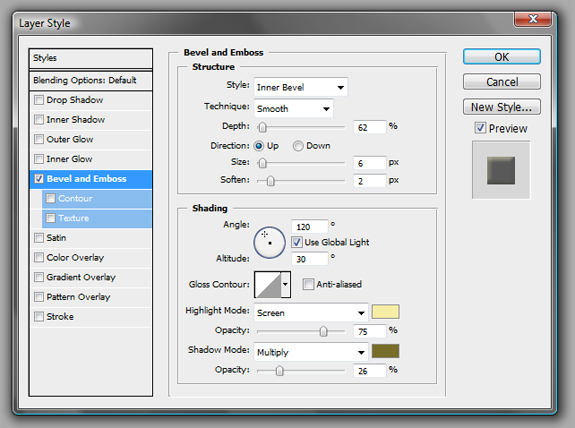Click the Gloss Contour curve thumbnail
The image size is (575, 428).
[268, 284]
